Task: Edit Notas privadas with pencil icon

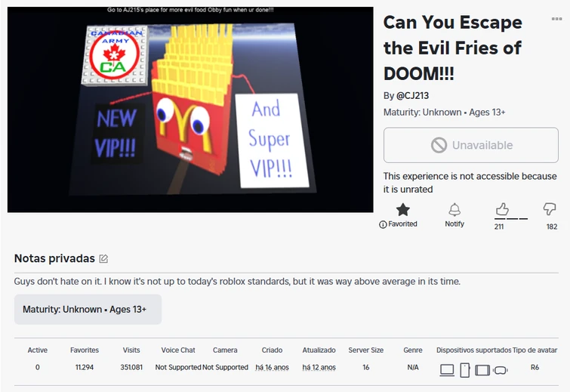Action: pyautogui.click(x=103, y=259)
